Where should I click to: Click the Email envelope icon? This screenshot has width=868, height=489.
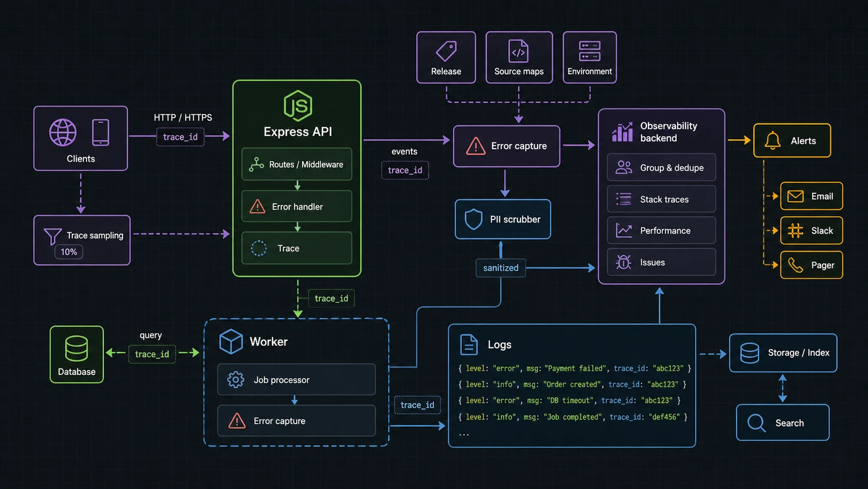coord(795,196)
